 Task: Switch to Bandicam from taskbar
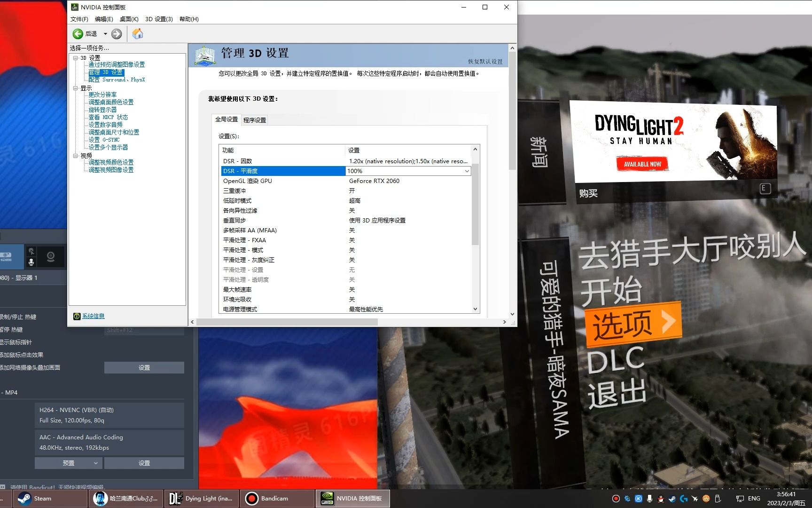click(277, 499)
